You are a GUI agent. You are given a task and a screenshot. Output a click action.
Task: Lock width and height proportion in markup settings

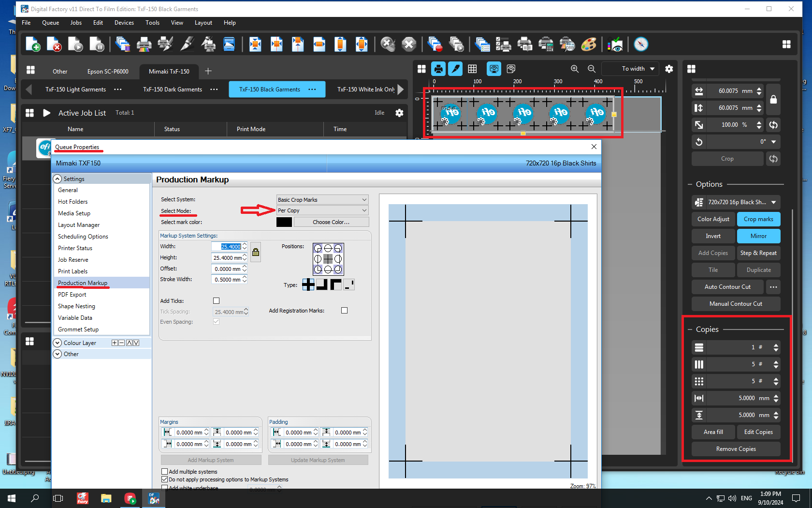click(x=256, y=252)
